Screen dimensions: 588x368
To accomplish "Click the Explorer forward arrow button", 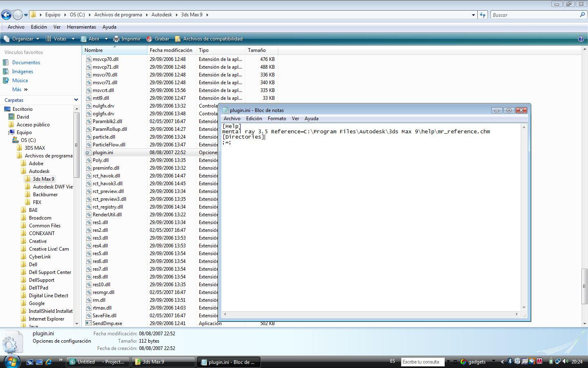I will 18,15.
